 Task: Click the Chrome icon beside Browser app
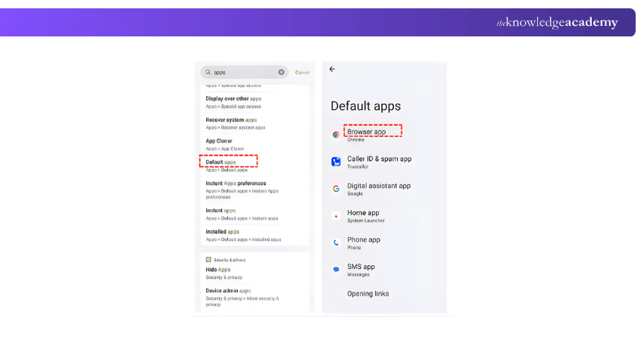[x=336, y=135]
